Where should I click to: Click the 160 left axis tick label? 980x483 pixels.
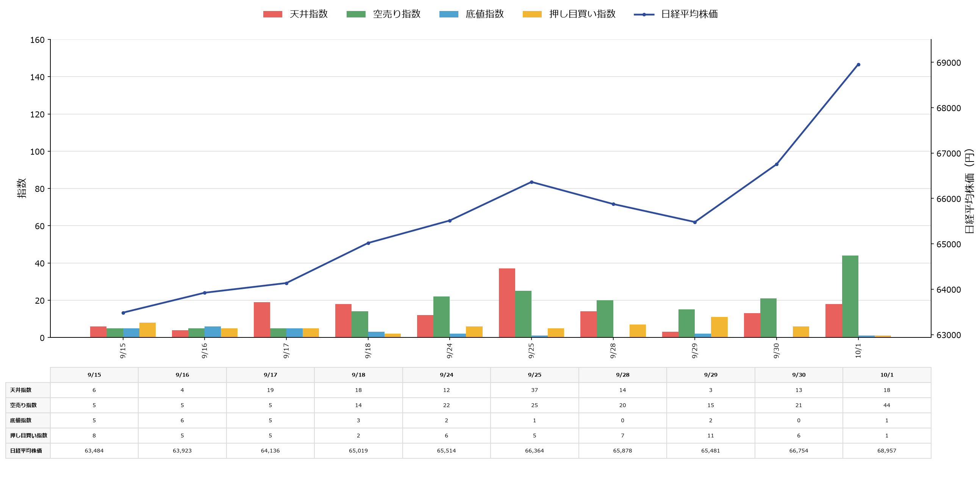pyautogui.click(x=37, y=40)
